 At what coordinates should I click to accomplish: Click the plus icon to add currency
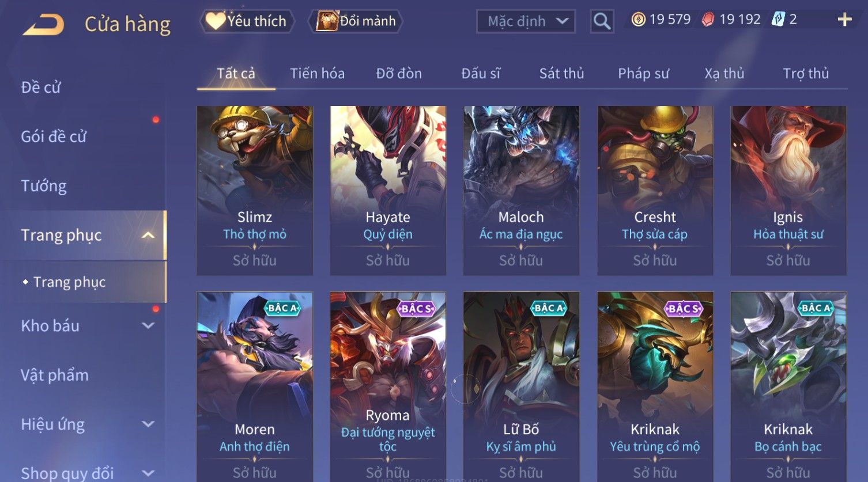844,20
